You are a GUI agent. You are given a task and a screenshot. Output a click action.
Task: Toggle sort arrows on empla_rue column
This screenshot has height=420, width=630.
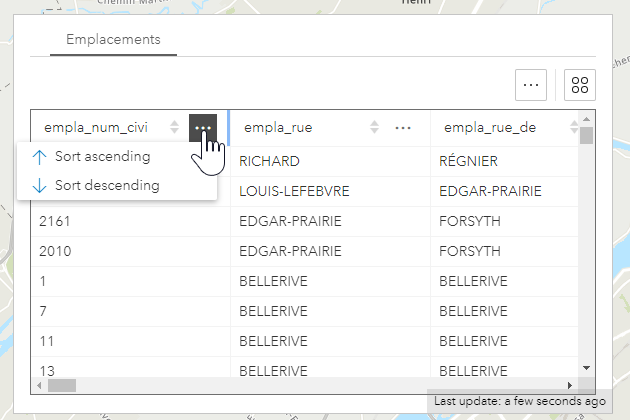pos(375,127)
